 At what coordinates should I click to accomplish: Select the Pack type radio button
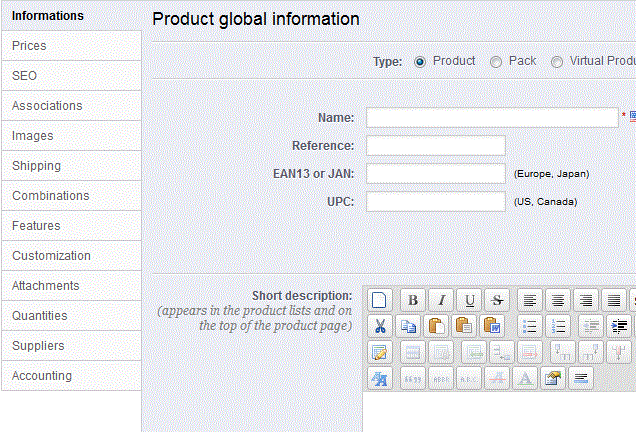click(x=496, y=62)
